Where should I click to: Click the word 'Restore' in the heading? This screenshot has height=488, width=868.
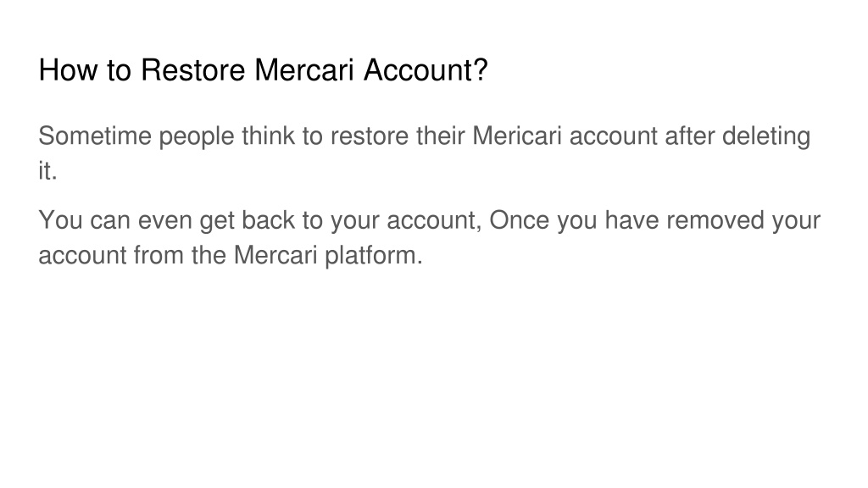click(192, 70)
